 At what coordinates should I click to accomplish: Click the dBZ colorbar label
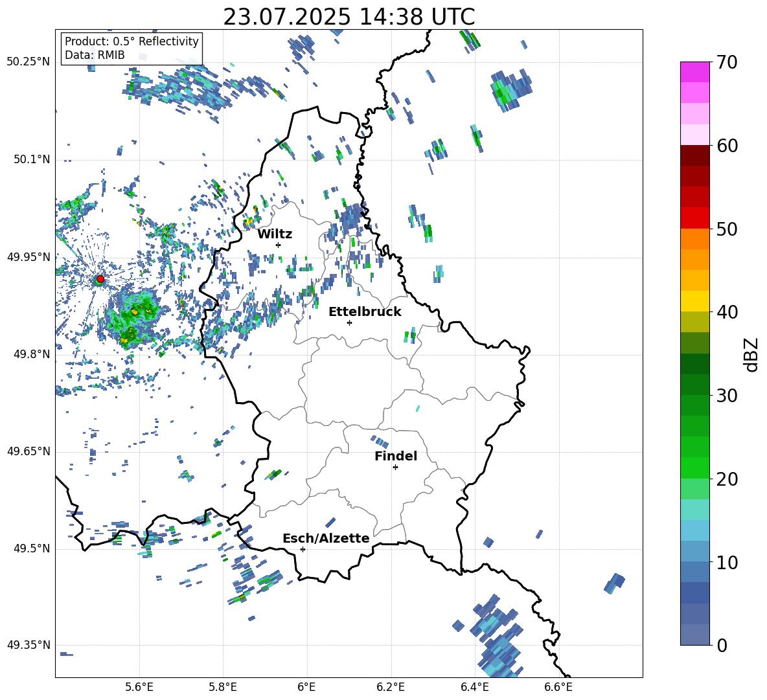click(752, 354)
